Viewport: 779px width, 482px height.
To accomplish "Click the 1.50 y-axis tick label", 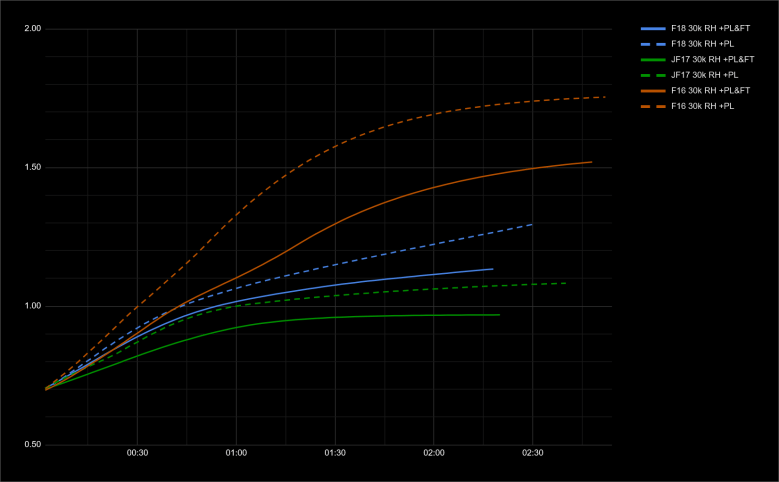I will (x=32, y=168).
